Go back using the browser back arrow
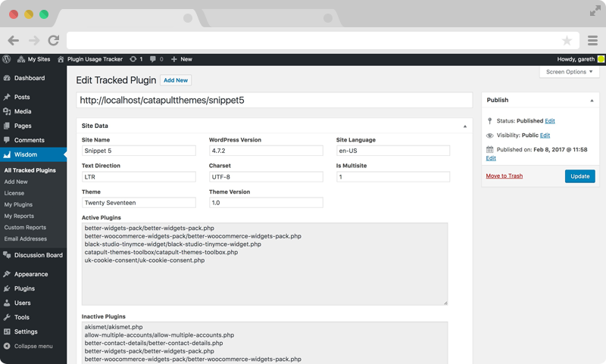 tap(13, 40)
